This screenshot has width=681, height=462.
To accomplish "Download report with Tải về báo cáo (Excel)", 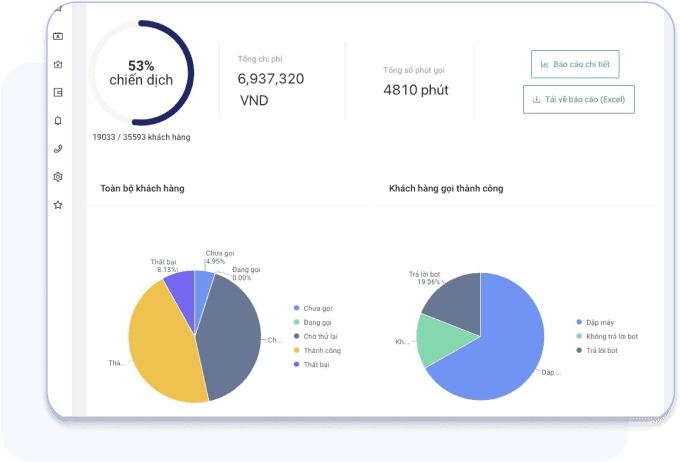I will (x=578, y=99).
